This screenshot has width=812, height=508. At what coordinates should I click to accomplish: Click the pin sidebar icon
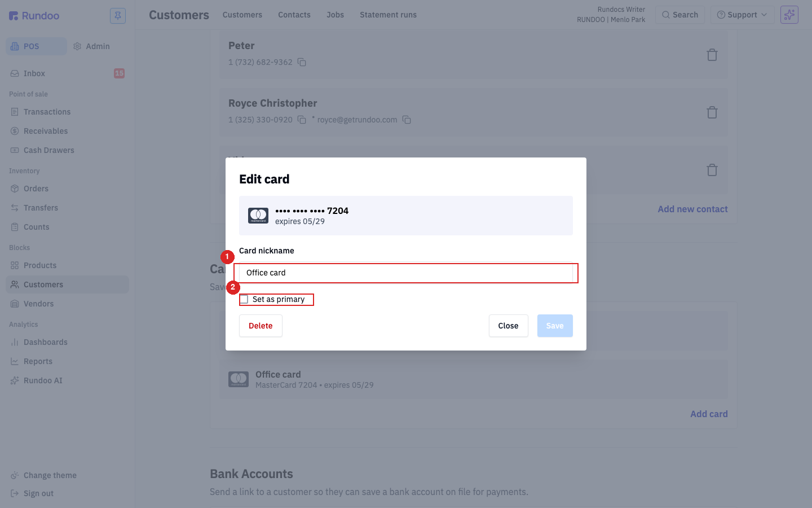118,16
